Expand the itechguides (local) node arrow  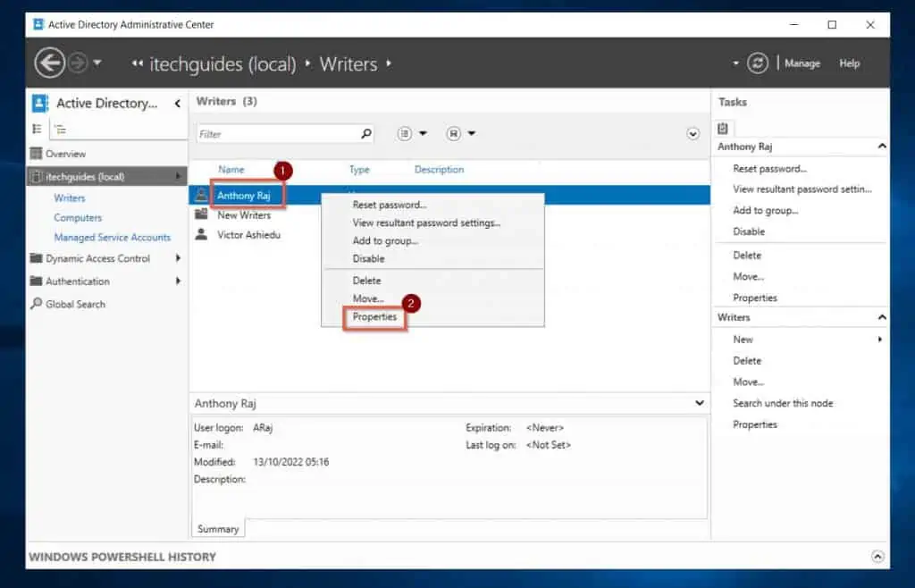(x=178, y=176)
